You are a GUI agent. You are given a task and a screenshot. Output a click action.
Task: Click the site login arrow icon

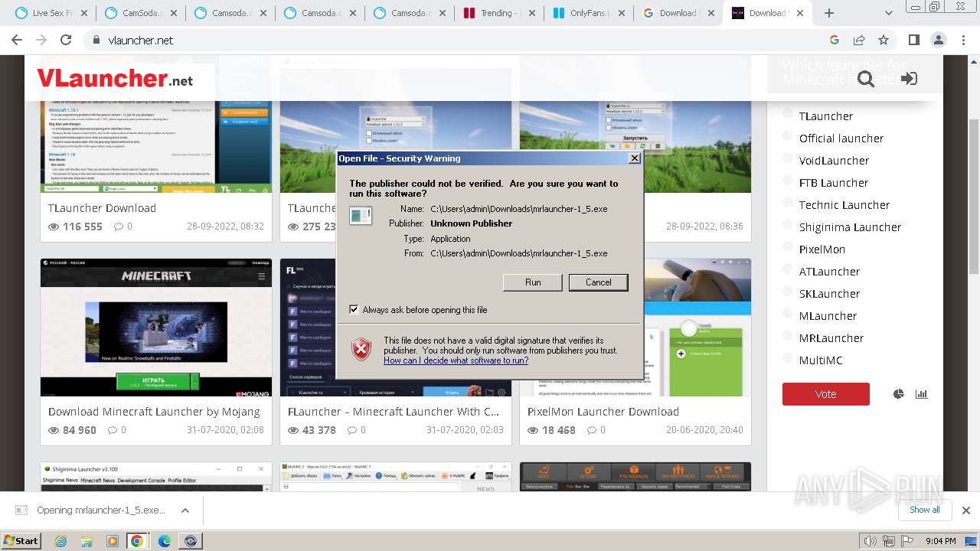[909, 78]
